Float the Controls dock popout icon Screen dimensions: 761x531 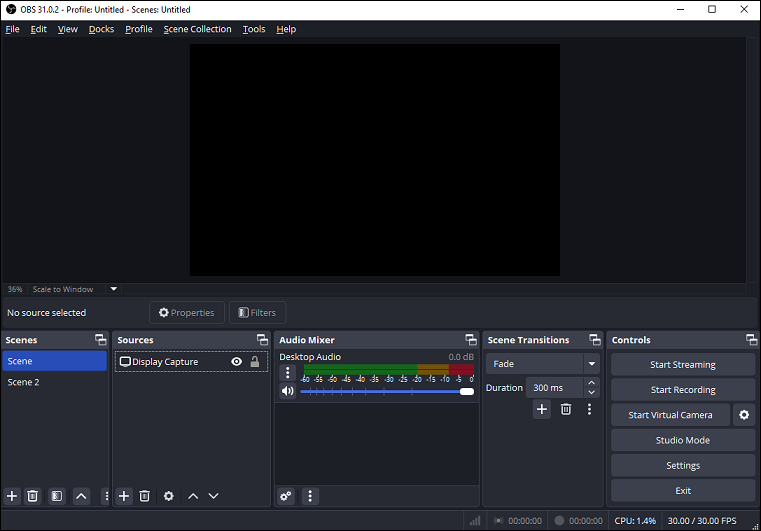click(751, 340)
